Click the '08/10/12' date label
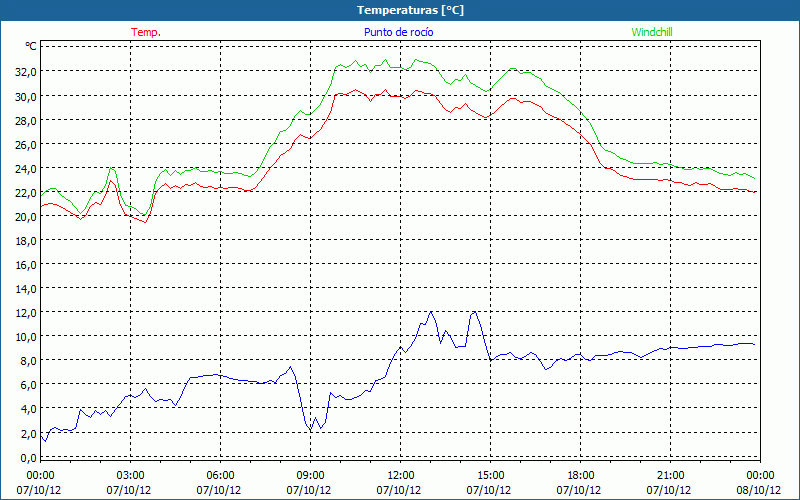 pyautogui.click(x=758, y=490)
